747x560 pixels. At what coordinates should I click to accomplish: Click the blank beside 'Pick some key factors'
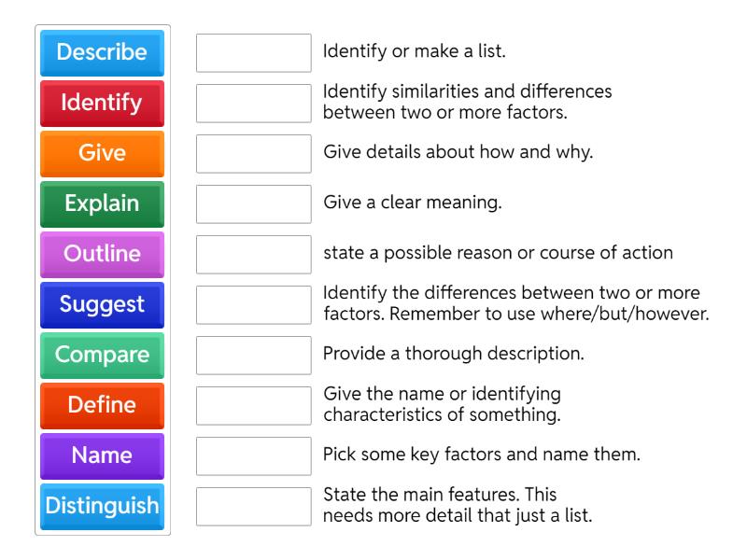click(x=254, y=456)
